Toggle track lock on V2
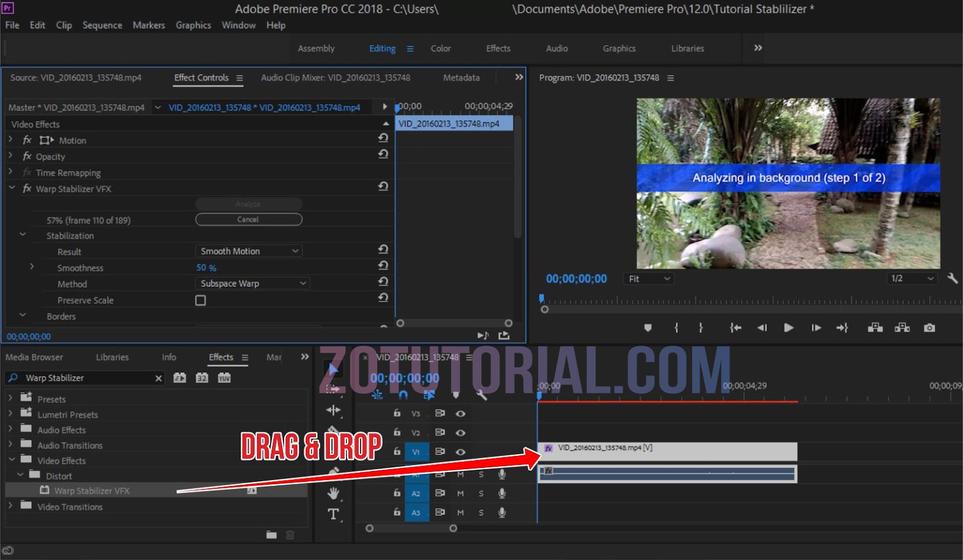Viewport: 963px width, 560px height. pyautogui.click(x=397, y=432)
